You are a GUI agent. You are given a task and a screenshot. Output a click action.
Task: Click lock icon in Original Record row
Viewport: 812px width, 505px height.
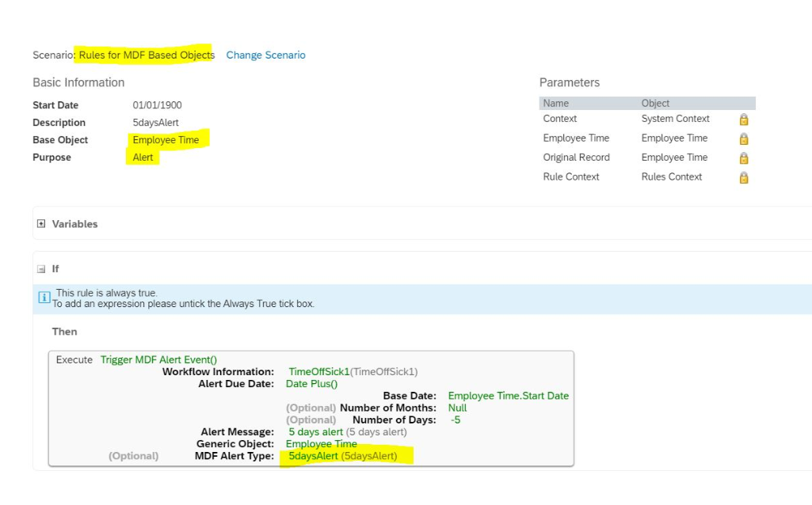[x=744, y=158]
